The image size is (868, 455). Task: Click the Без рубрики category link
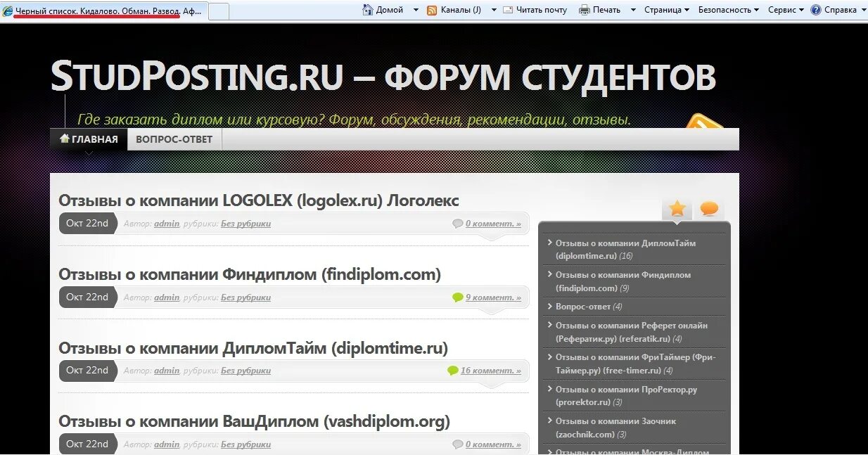pyautogui.click(x=246, y=223)
